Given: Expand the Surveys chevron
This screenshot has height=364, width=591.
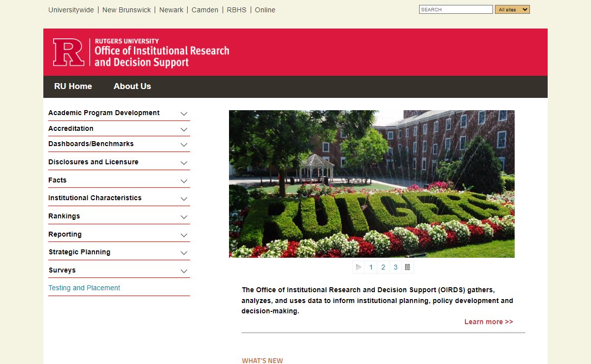Looking at the screenshot, I should pyautogui.click(x=184, y=271).
